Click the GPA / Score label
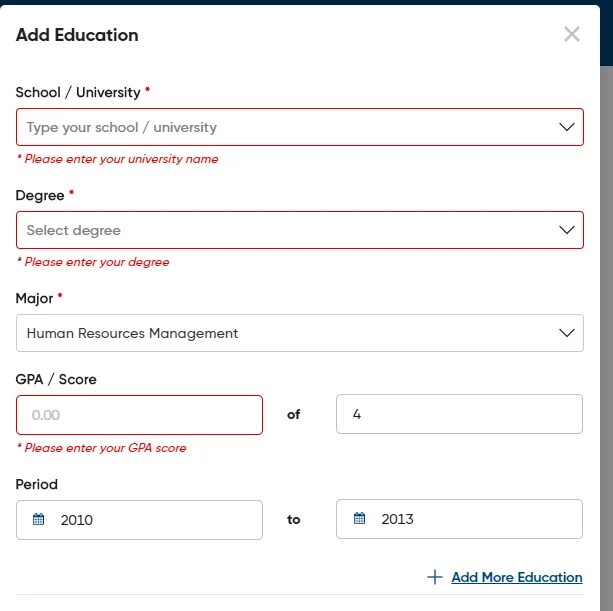This screenshot has width=613, height=611. coord(56,379)
